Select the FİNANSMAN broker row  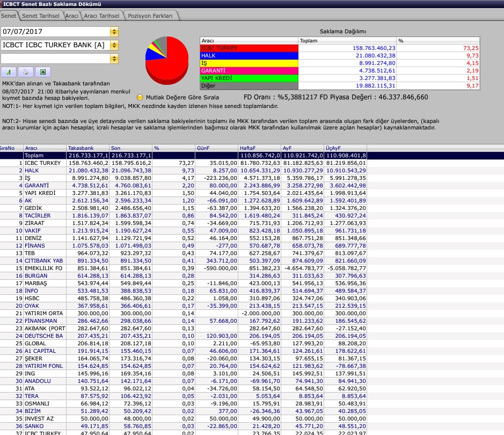point(183,321)
